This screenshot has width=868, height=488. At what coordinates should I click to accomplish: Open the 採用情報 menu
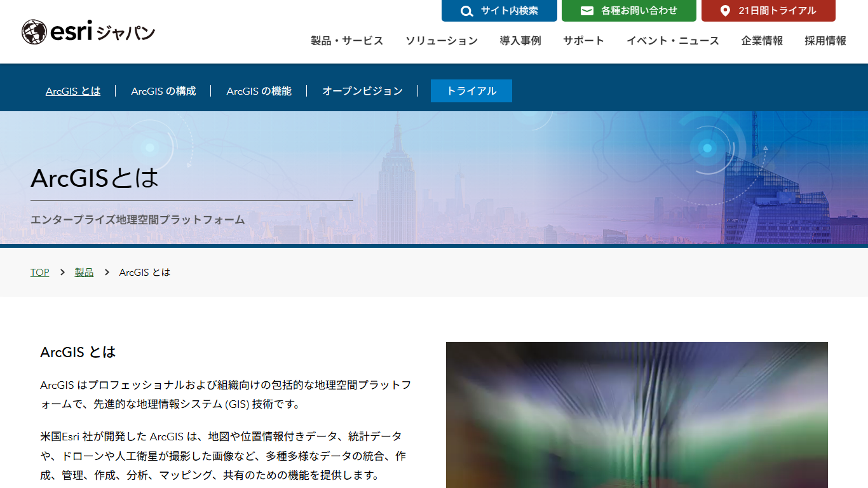(x=825, y=41)
